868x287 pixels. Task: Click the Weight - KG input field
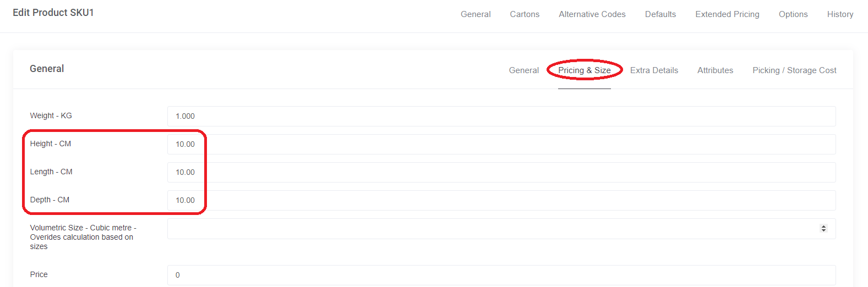pyautogui.click(x=501, y=116)
